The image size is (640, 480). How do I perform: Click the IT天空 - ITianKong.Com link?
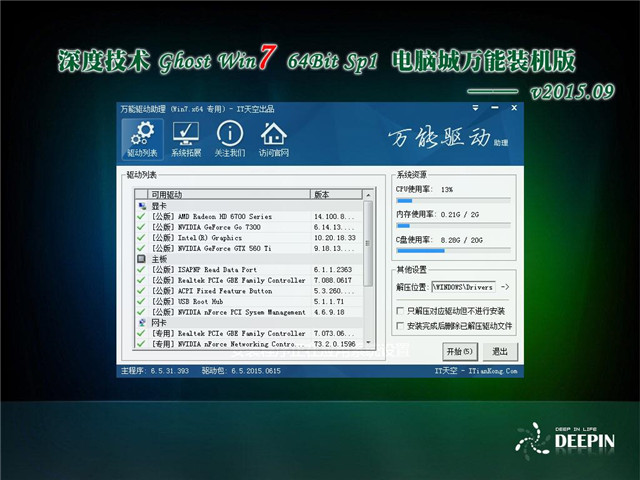[x=476, y=371]
